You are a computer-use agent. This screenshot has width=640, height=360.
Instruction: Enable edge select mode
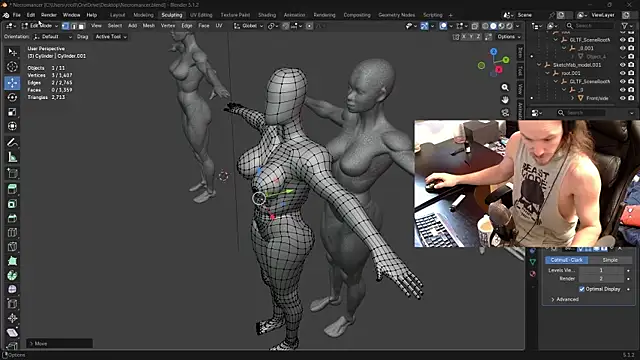(x=73, y=26)
